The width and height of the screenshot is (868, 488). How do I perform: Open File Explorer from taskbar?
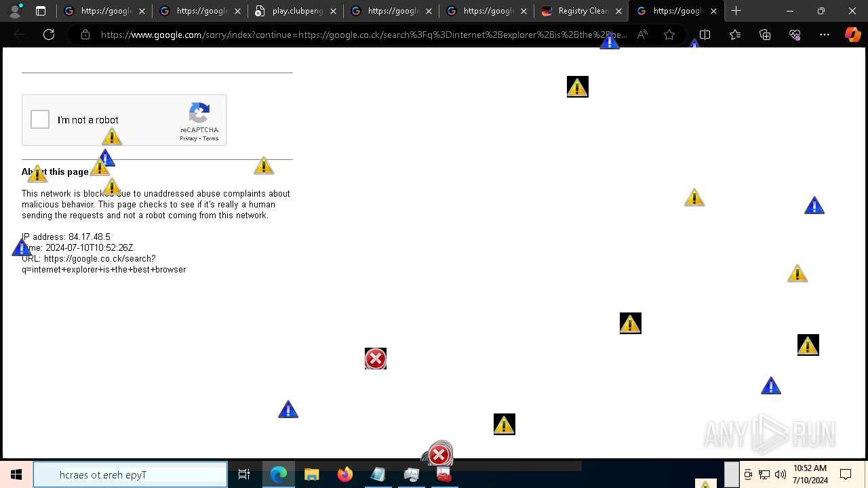coord(311,474)
